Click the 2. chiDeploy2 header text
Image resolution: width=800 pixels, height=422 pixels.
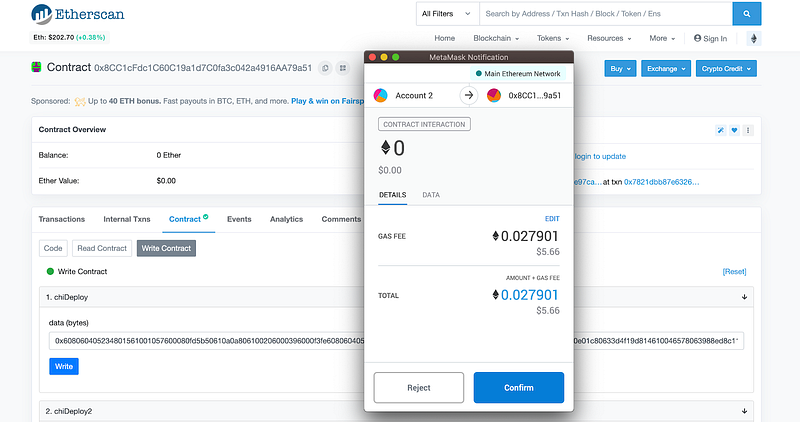69,411
